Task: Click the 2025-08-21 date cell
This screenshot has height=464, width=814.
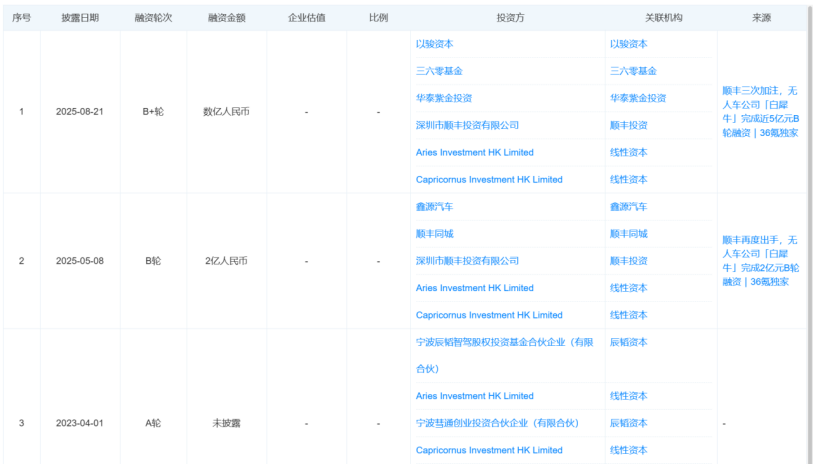Action: point(79,112)
